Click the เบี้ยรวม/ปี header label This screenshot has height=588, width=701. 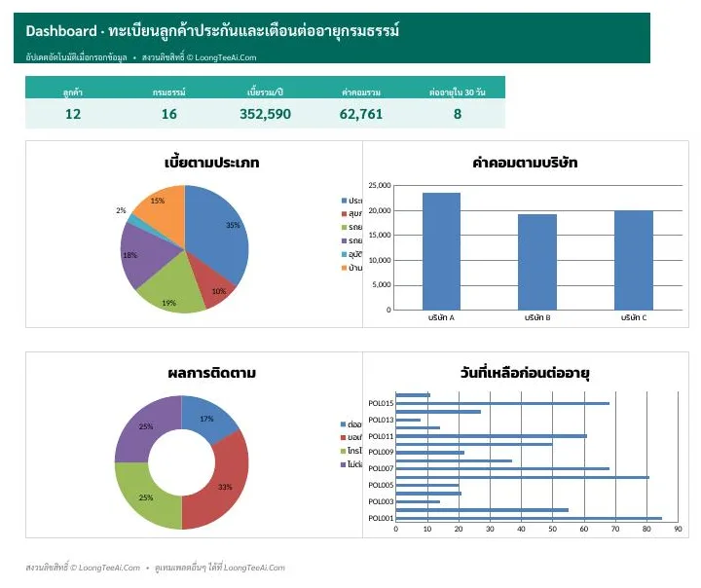coord(265,92)
